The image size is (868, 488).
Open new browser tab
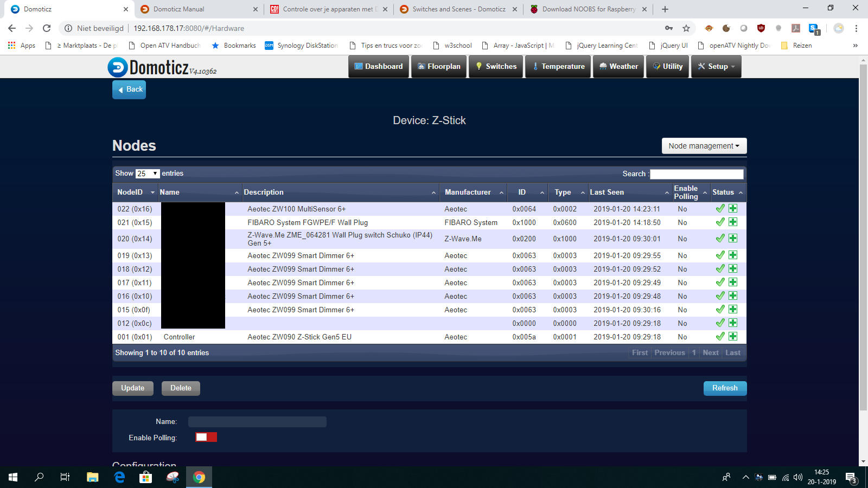point(665,9)
